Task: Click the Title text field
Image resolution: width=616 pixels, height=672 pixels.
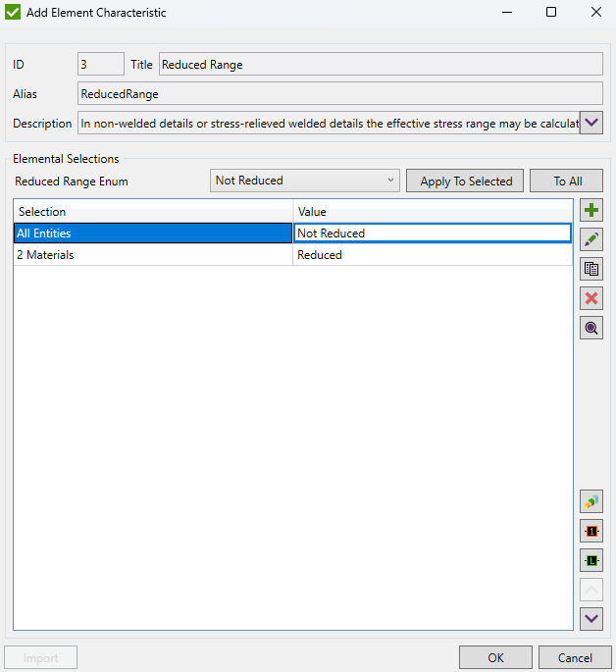Action: click(x=380, y=65)
